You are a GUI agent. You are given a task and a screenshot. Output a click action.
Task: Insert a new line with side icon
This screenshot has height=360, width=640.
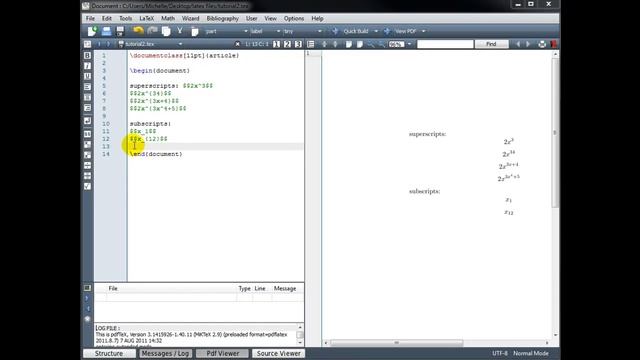[87, 121]
